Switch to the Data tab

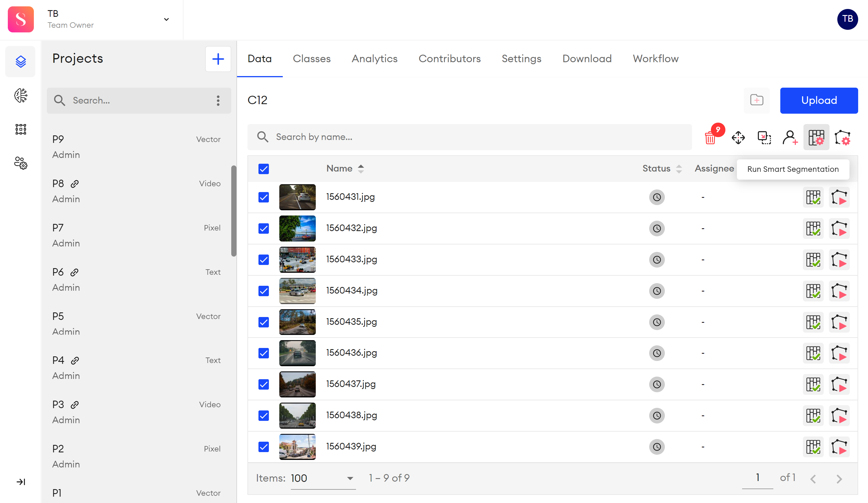pyautogui.click(x=260, y=58)
